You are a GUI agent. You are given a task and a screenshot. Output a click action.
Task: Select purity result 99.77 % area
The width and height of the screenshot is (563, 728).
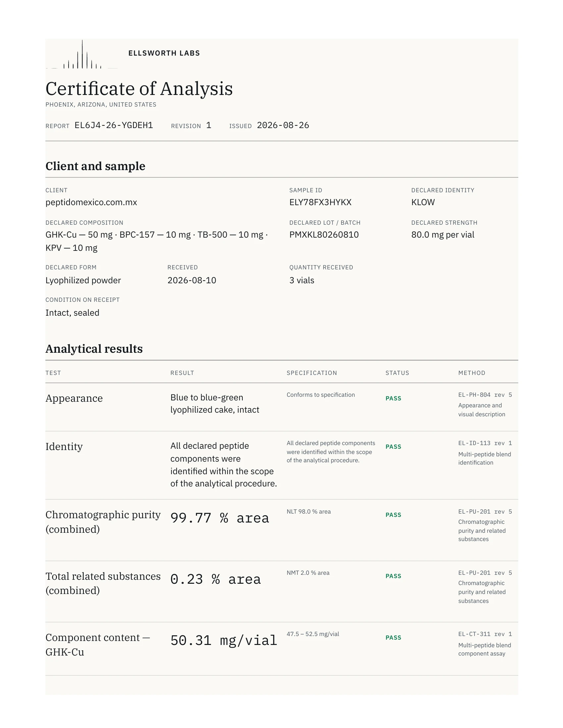pyautogui.click(x=220, y=518)
